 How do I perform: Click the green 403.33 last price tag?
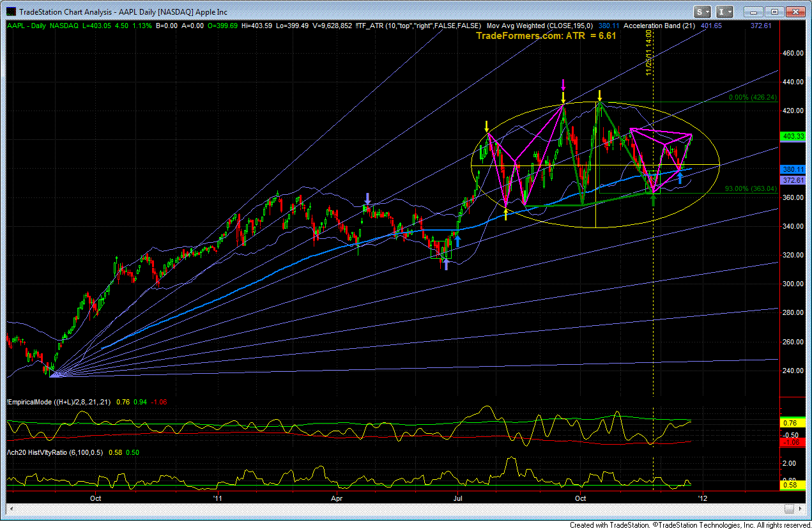coord(793,136)
